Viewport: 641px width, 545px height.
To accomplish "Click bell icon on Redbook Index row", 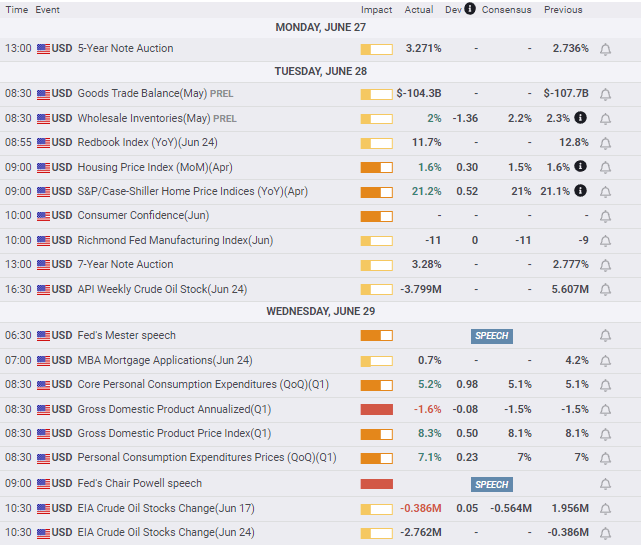I will (605, 143).
